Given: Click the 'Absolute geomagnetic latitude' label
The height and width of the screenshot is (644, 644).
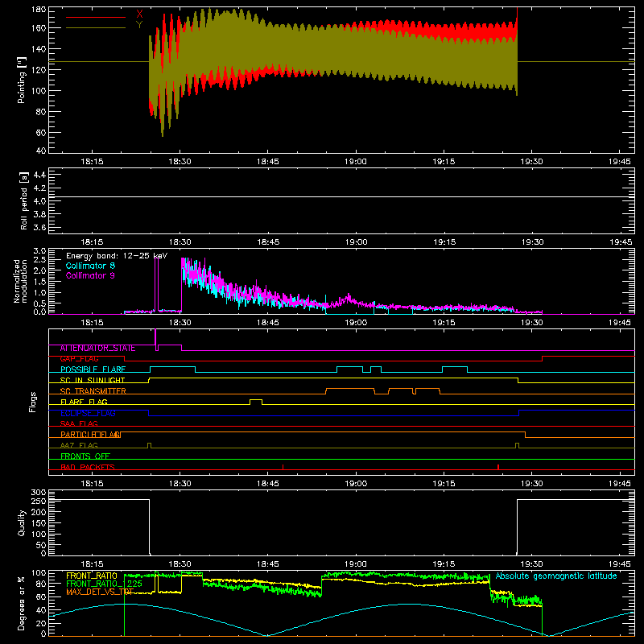Looking at the screenshot, I should (556, 576).
